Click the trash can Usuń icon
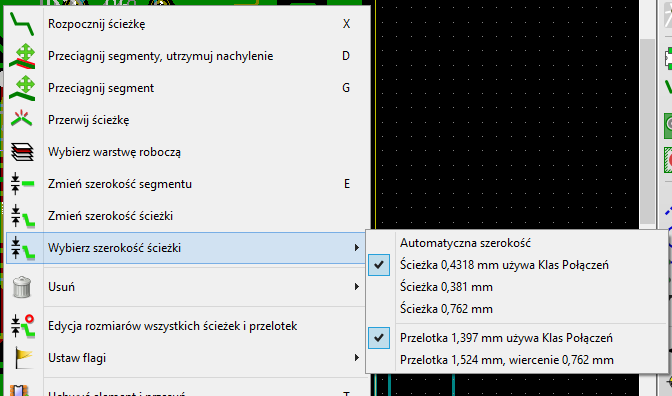 point(22,287)
